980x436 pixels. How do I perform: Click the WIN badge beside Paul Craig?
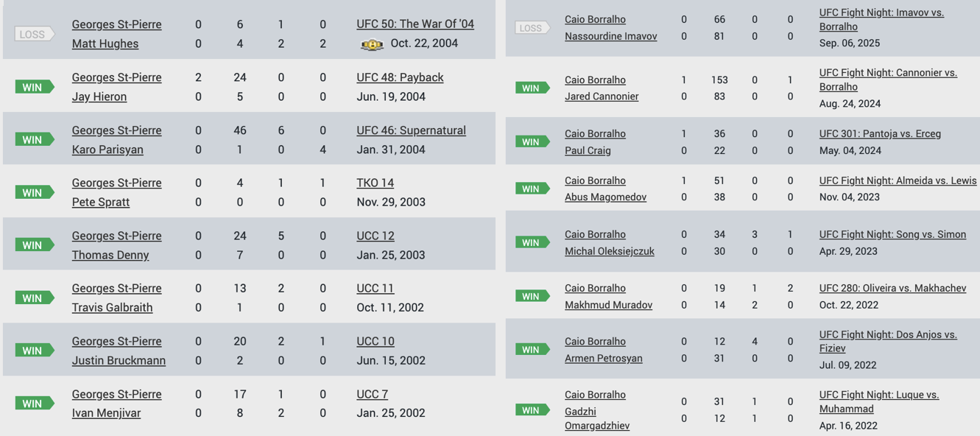(x=532, y=141)
